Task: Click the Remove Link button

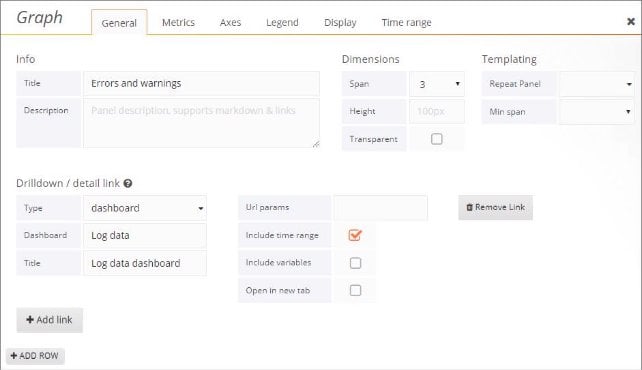Action: (x=495, y=208)
